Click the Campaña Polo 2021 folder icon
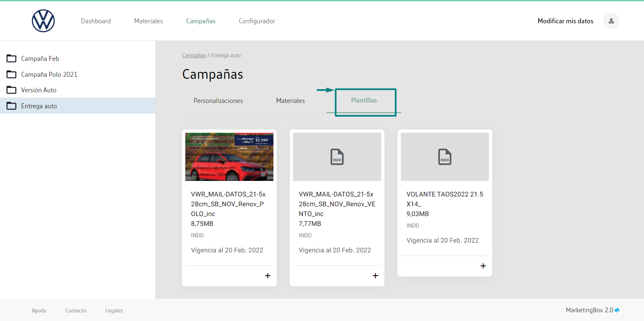Viewport: 644px width, 321px height. coord(11,74)
